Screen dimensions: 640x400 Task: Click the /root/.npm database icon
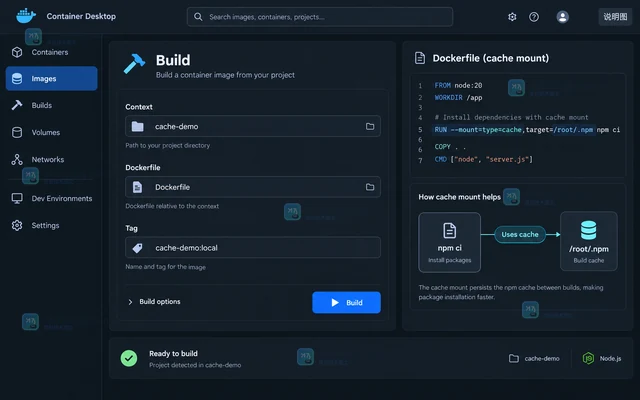[589, 230]
